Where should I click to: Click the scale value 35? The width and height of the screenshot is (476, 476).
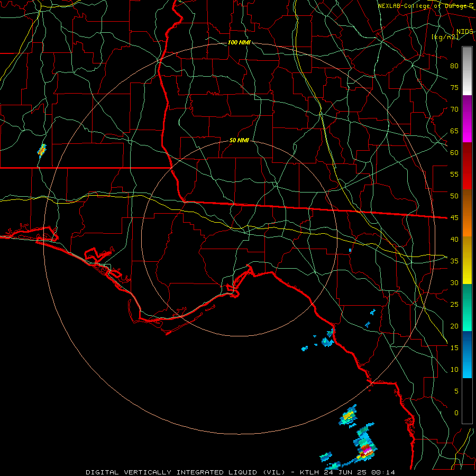click(x=454, y=261)
